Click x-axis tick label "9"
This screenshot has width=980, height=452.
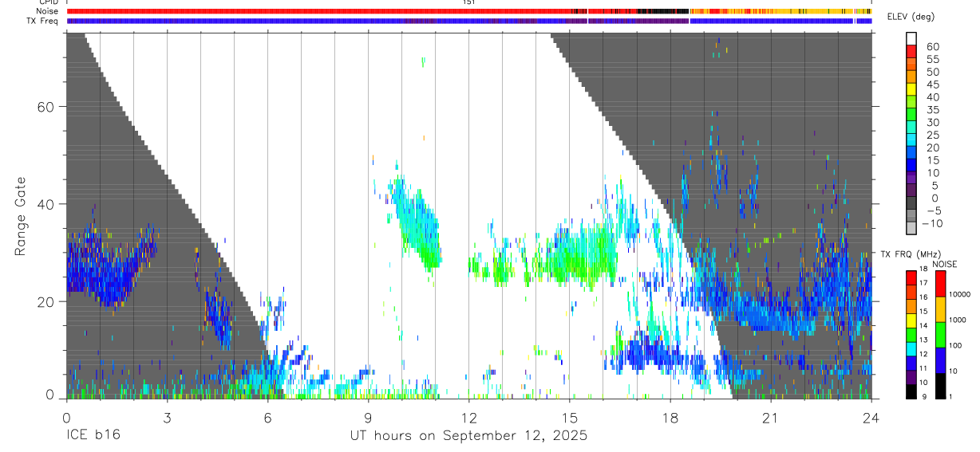369,417
